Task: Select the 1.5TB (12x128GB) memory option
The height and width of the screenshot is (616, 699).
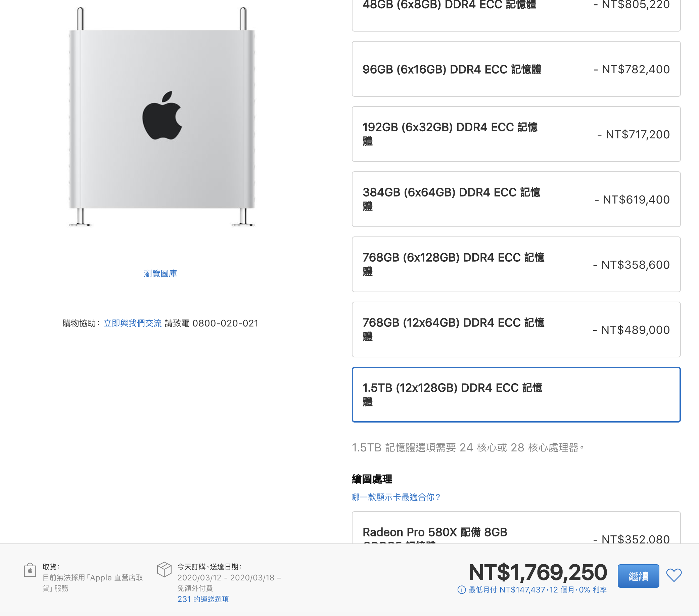Action: point(516,395)
